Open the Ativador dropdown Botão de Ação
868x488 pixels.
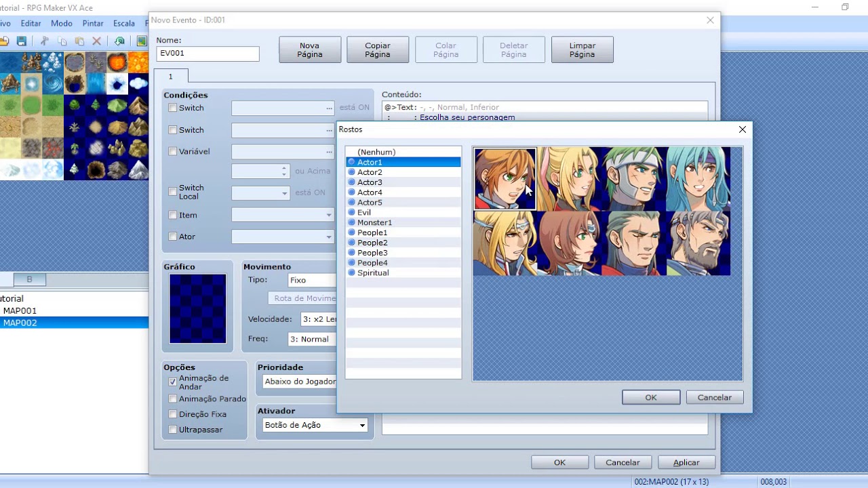[315, 425]
